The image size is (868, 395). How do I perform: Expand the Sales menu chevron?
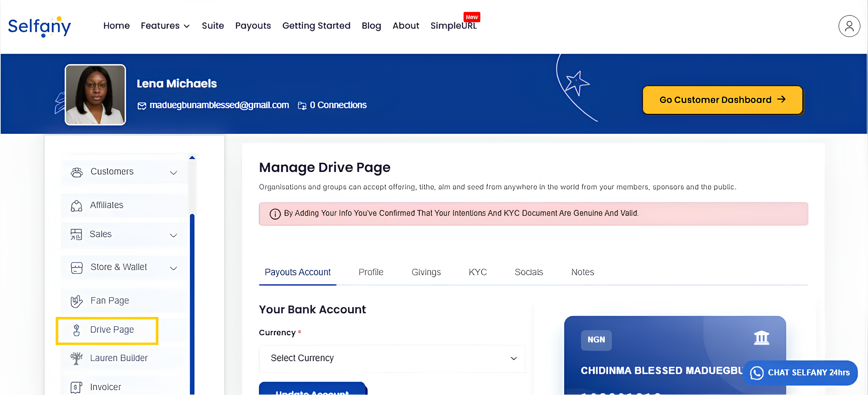173,235
